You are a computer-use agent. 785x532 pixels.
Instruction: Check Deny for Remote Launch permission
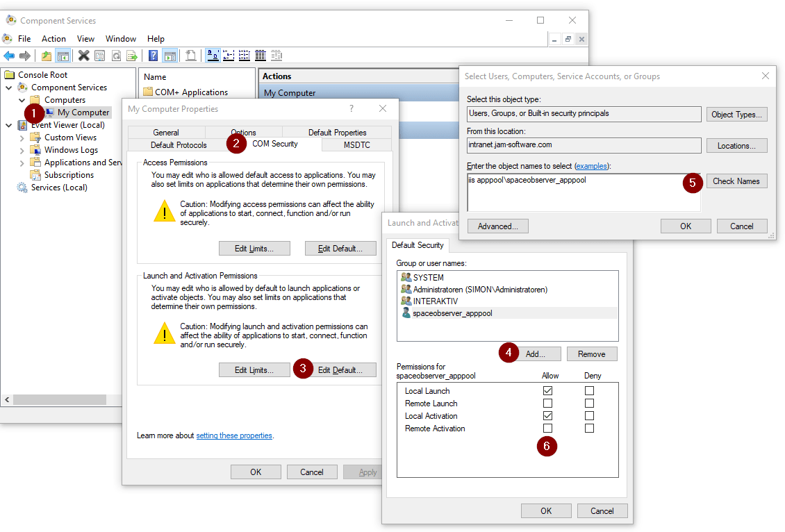click(589, 403)
